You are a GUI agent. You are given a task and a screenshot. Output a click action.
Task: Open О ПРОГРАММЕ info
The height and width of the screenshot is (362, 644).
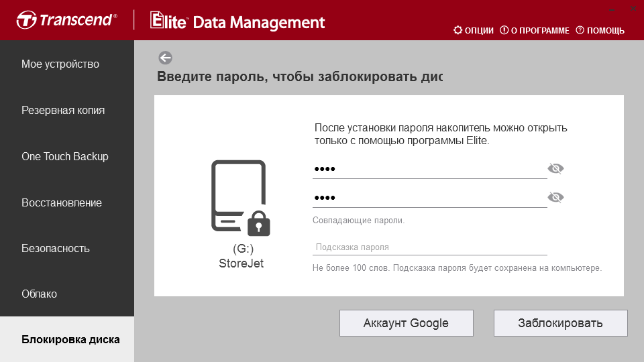point(535,30)
